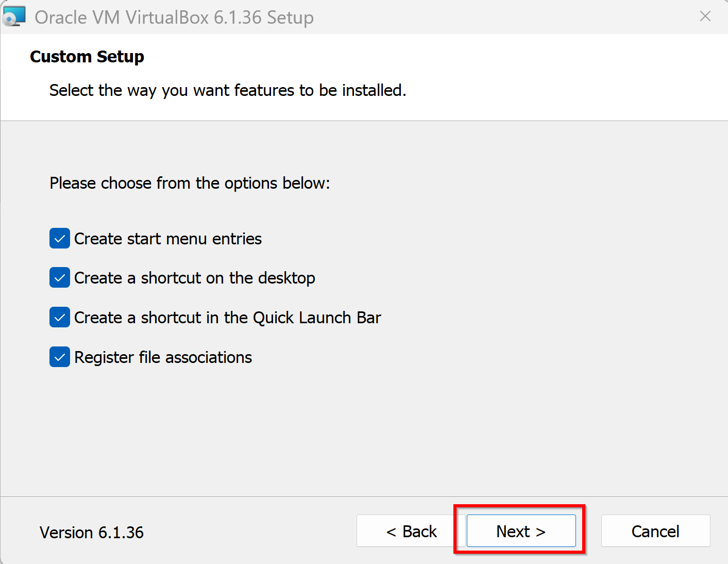This screenshot has width=728, height=564.
Task: Click the 'Please choose from the options below' text
Action: tap(190, 183)
